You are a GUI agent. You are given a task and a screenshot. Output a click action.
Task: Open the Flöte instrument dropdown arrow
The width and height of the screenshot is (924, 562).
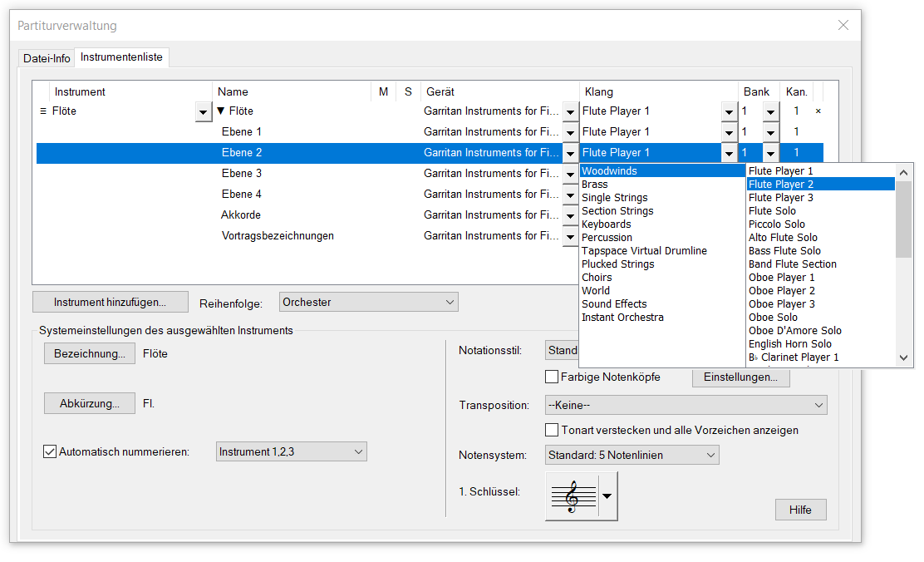click(204, 111)
